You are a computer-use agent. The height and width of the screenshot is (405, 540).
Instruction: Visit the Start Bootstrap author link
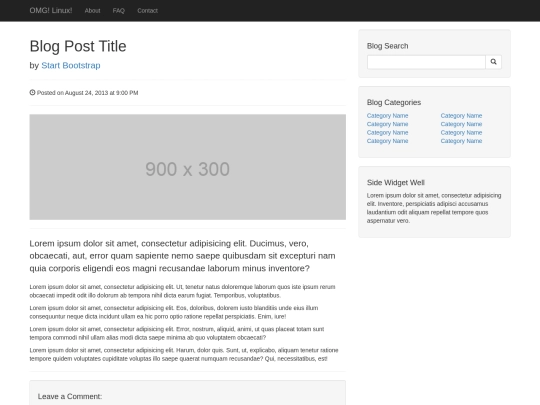point(71,65)
